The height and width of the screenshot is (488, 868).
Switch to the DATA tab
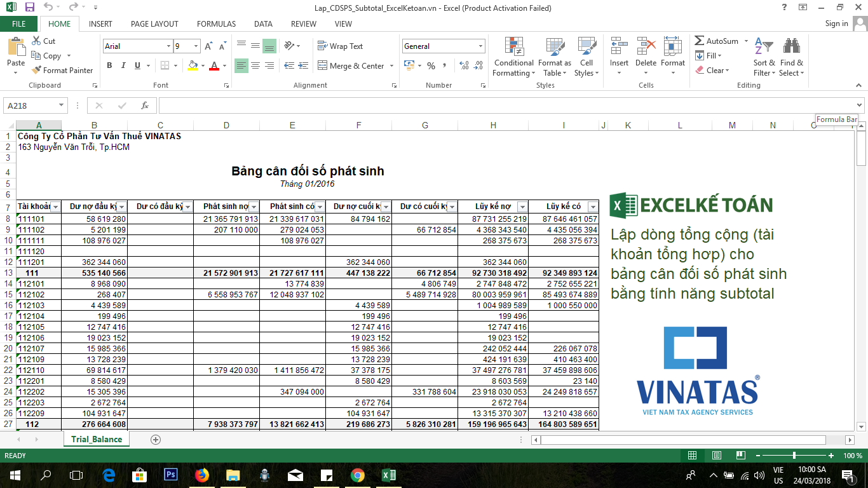pyautogui.click(x=263, y=24)
